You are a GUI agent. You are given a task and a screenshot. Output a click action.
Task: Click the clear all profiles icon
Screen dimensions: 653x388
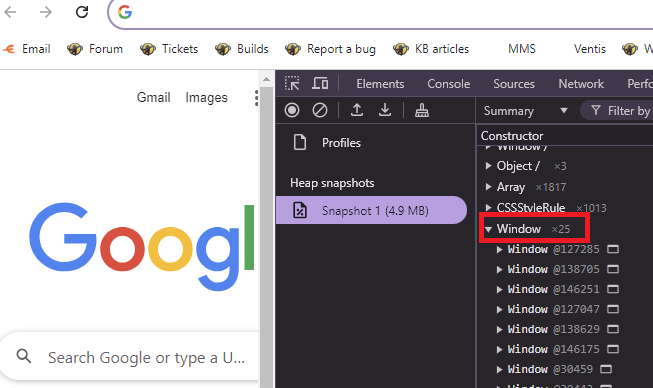(x=320, y=110)
